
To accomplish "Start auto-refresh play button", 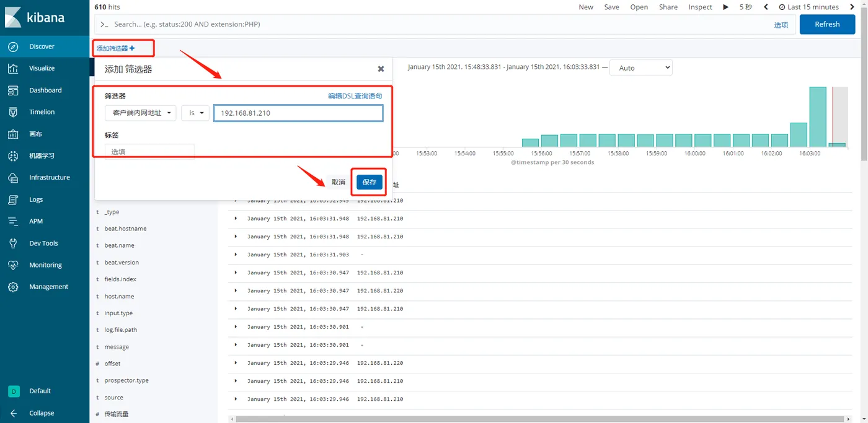I will (725, 7).
